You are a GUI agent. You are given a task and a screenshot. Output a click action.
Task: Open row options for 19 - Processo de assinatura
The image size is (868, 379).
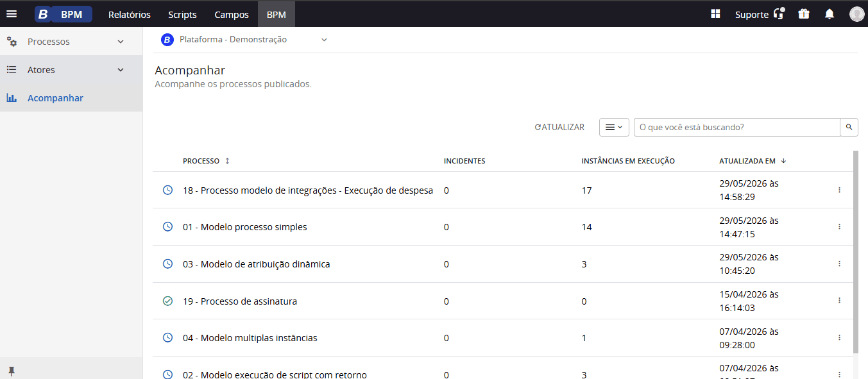click(839, 300)
